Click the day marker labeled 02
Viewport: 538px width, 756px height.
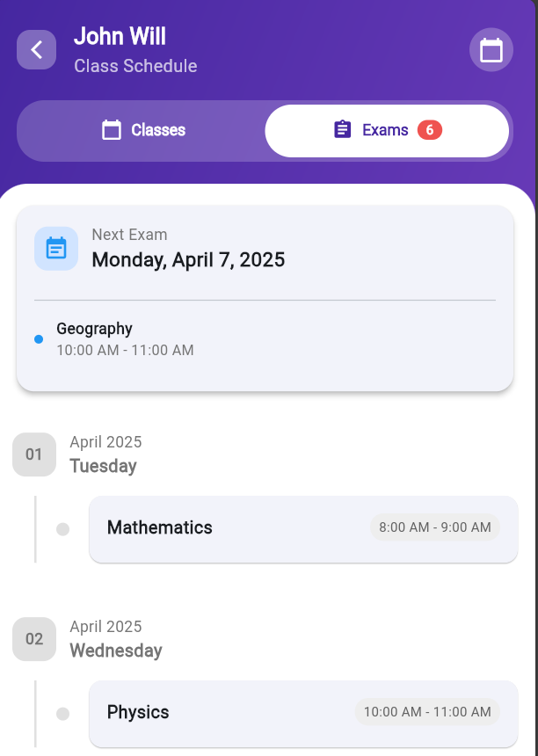click(33, 639)
